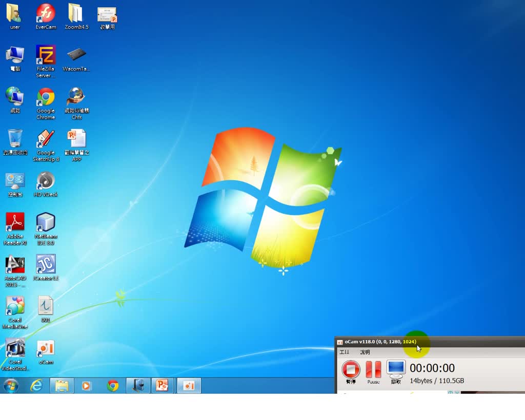The image size is (525, 420).
Task: Open Windows Explorer from the taskbar
Action: (62, 386)
